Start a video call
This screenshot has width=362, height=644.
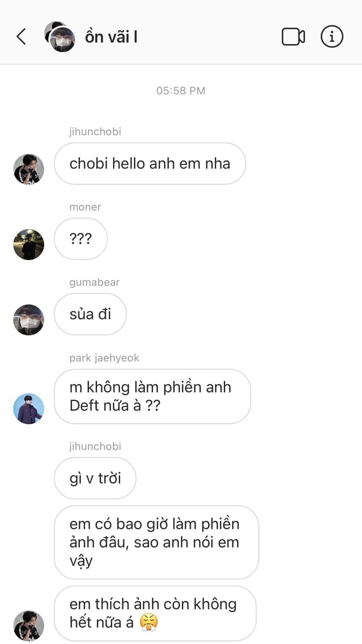click(293, 37)
